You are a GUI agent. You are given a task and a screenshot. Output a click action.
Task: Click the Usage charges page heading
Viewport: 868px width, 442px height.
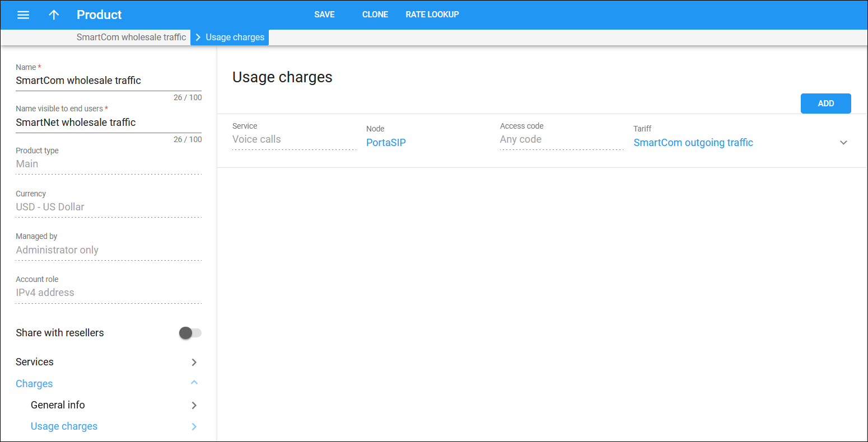pyautogui.click(x=282, y=77)
